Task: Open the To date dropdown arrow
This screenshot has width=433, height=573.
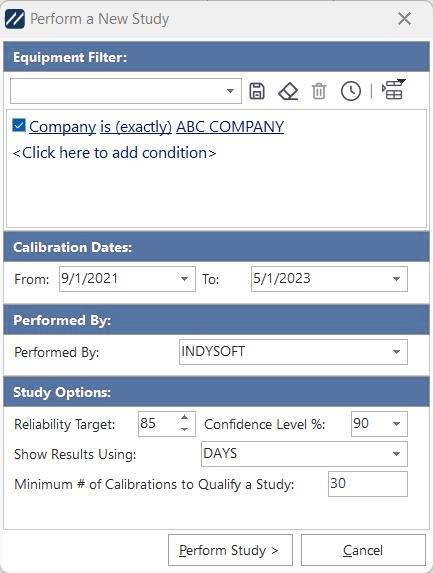Action: point(396,279)
